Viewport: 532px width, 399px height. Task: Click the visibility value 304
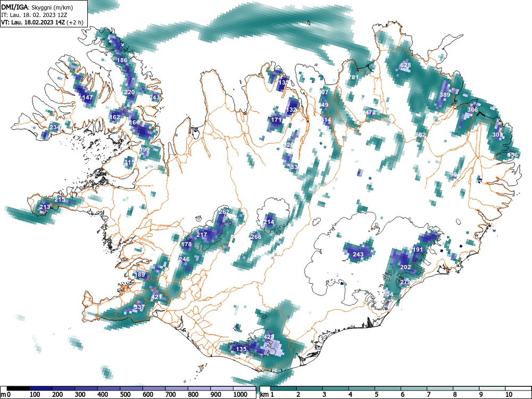[x=388, y=294]
